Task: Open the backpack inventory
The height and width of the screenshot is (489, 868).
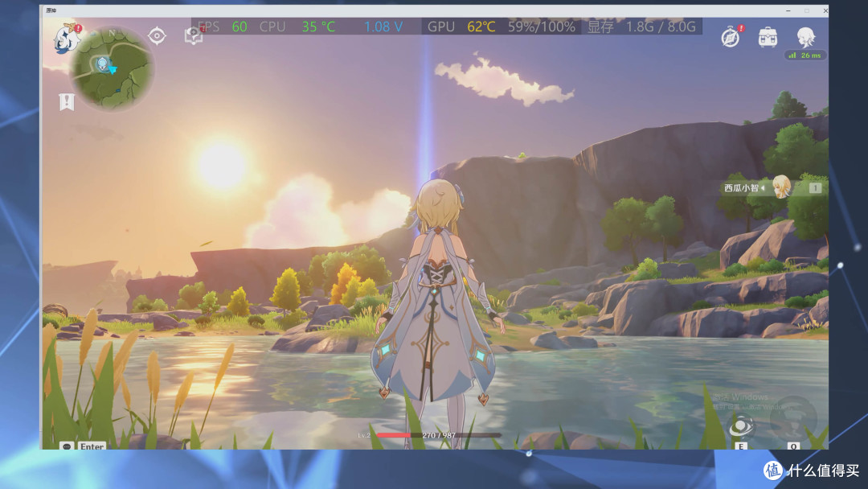Action: [768, 36]
